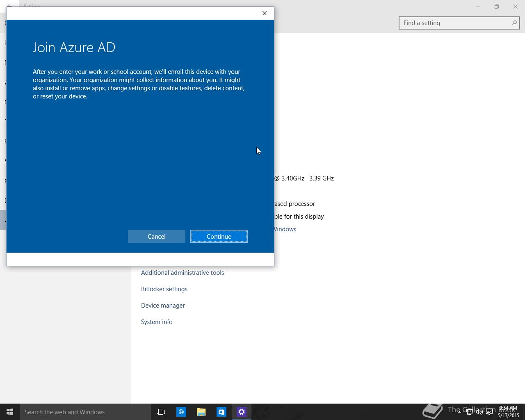Screen dimensions: 525x420
Task: Cancel the Join Azure AD dialog
Action: coord(157,236)
